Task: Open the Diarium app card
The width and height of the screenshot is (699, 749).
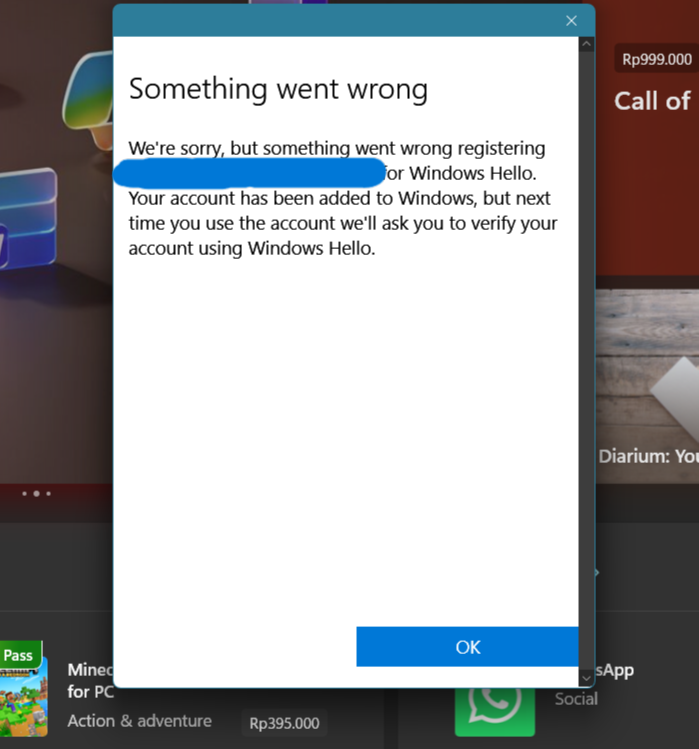Action: (647, 386)
